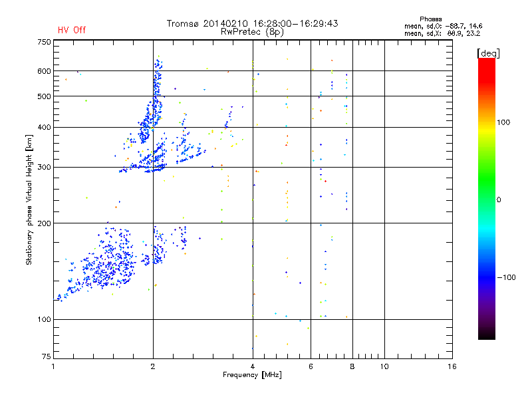Click the y-axis tick label '750'

click(x=44, y=42)
